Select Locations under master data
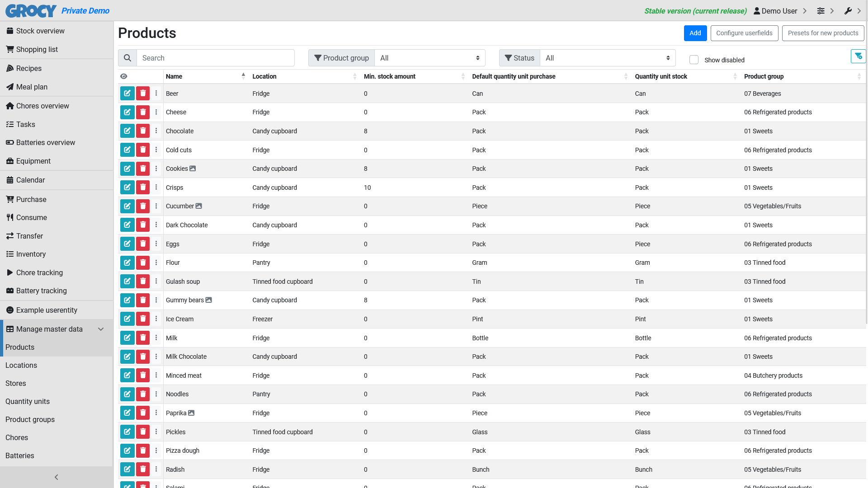The image size is (868, 488). tap(57, 365)
